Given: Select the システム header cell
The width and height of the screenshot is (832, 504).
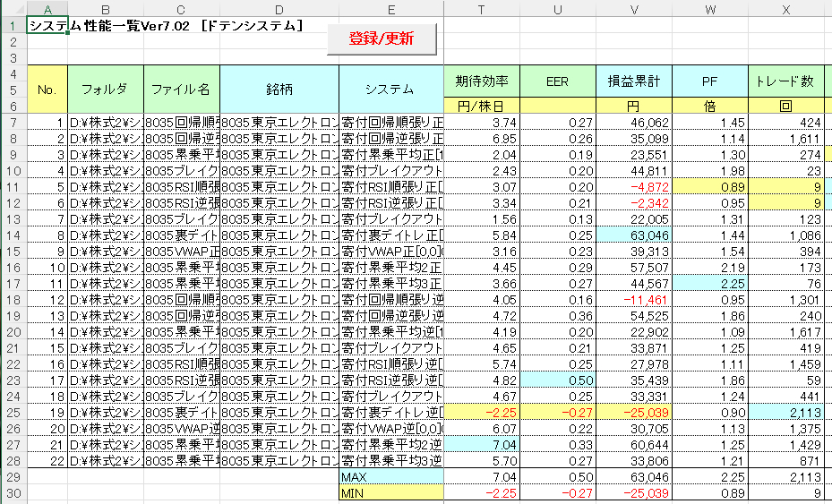Looking at the screenshot, I should pyautogui.click(x=391, y=90).
